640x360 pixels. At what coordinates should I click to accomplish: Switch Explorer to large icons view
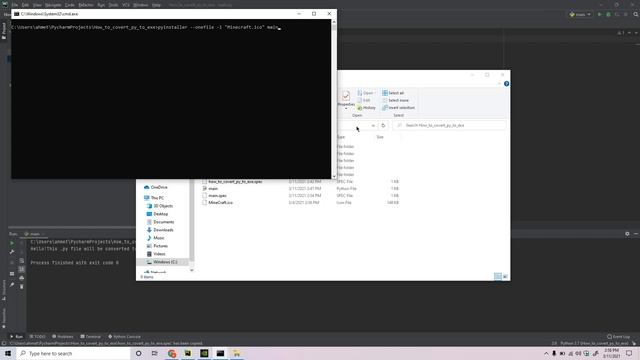[505, 276]
